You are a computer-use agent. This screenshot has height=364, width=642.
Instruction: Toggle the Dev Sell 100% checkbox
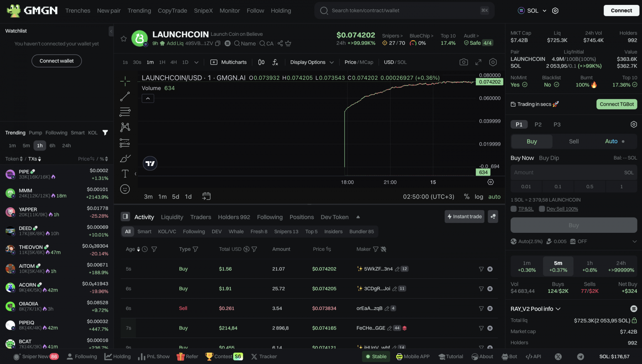542,209
